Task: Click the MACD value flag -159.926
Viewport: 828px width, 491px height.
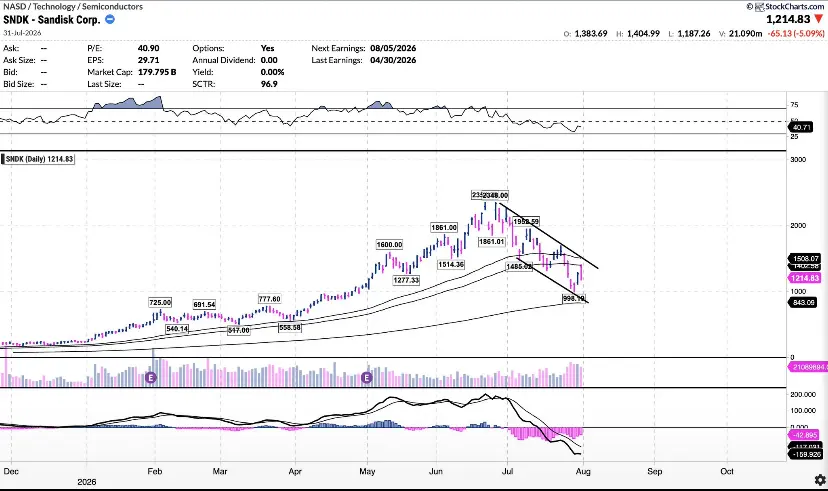Action: (x=805, y=454)
